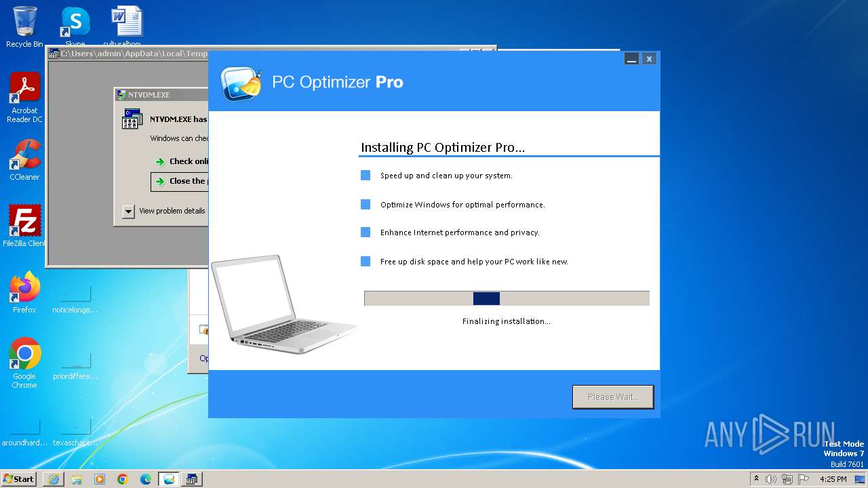Select the priordiffere... desktop file
Viewport: 868px width, 488px height.
pyautogui.click(x=75, y=365)
